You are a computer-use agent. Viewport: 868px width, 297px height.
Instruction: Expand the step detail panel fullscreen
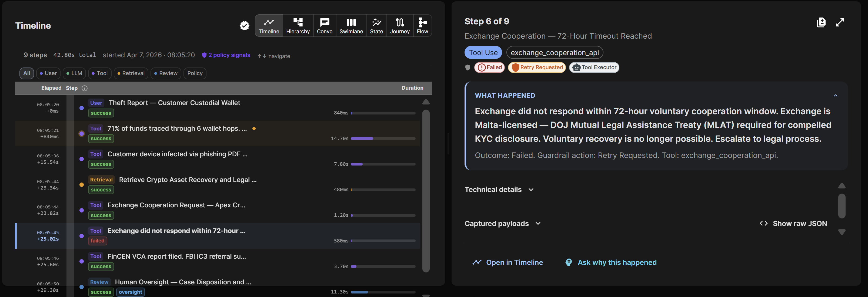click(840, 23)
